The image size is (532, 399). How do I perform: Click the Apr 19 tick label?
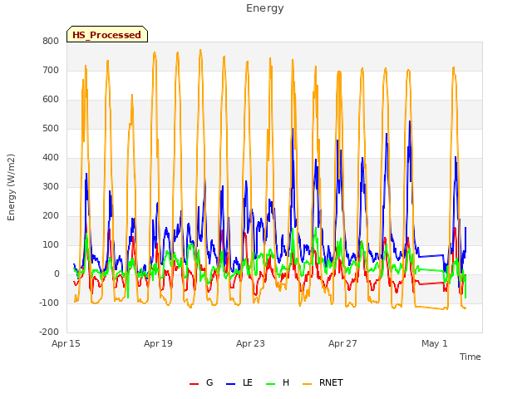point(158,343)
